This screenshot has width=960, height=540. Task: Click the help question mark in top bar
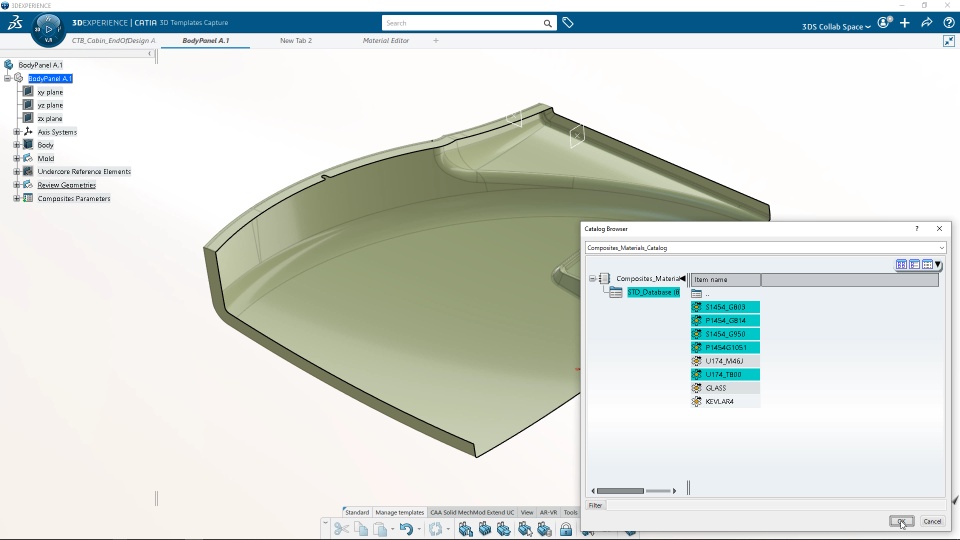pyautogui.click(x=948, y=23)
